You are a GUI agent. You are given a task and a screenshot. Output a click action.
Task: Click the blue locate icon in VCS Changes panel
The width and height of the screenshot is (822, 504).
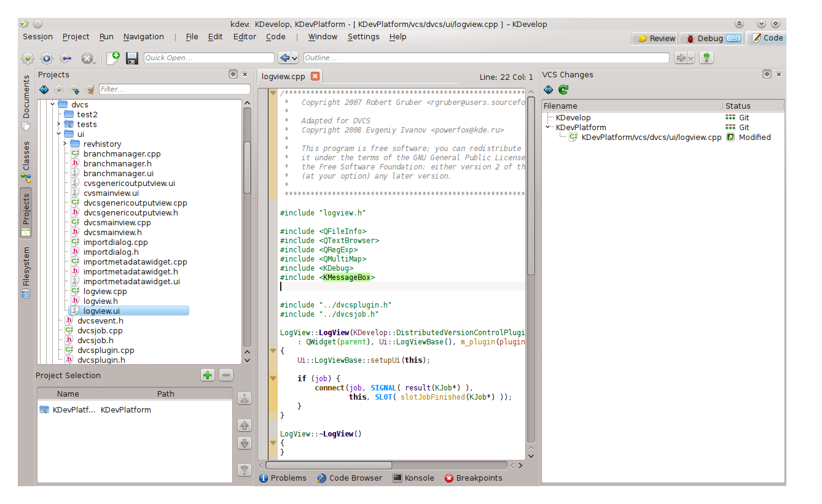tap(549, 90)
